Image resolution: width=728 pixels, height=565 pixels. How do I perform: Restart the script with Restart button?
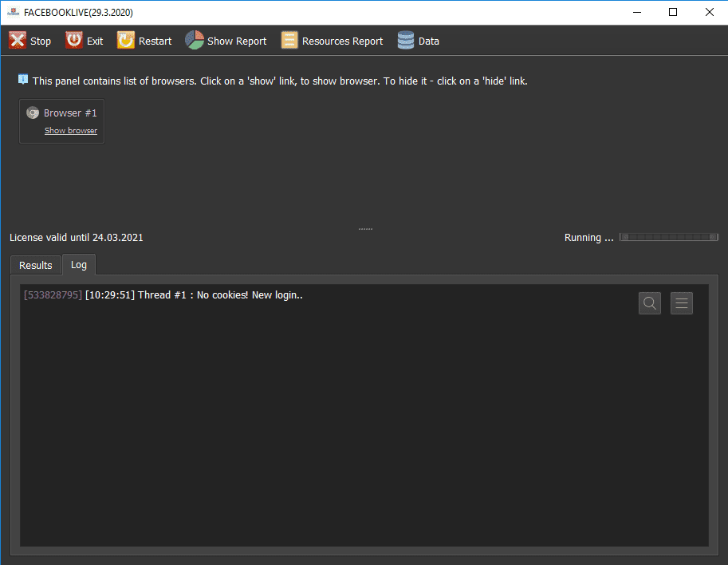click(x=144, y=41)
